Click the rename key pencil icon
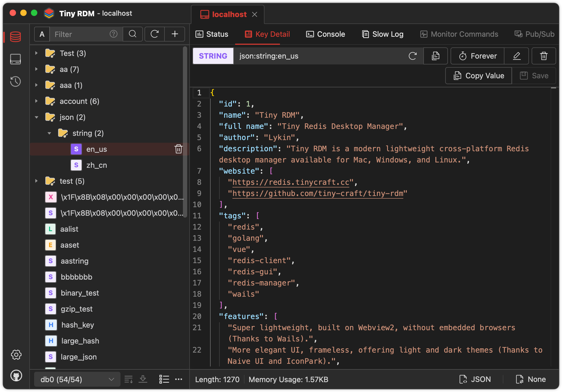 516,56
